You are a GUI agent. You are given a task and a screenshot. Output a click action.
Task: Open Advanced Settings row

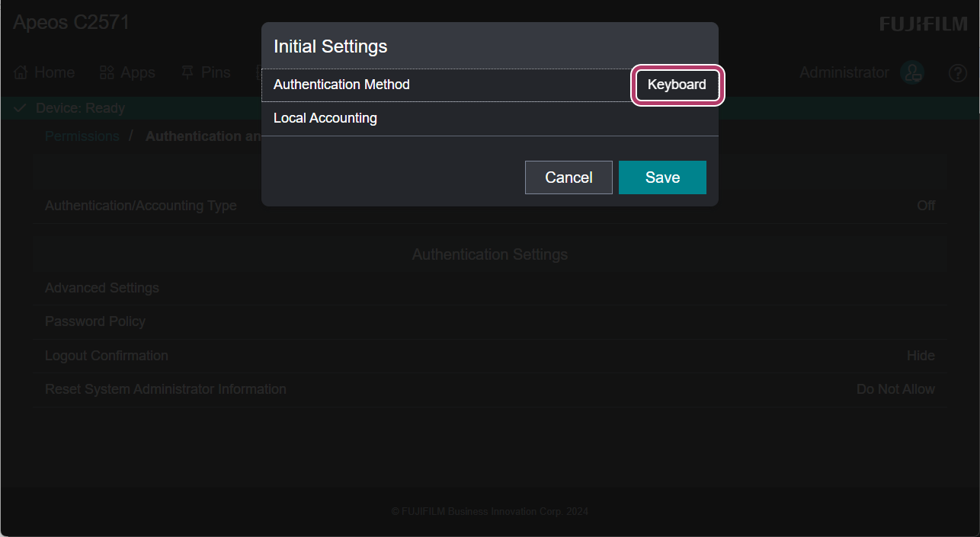pyautogui.click(x=490, y=288)
